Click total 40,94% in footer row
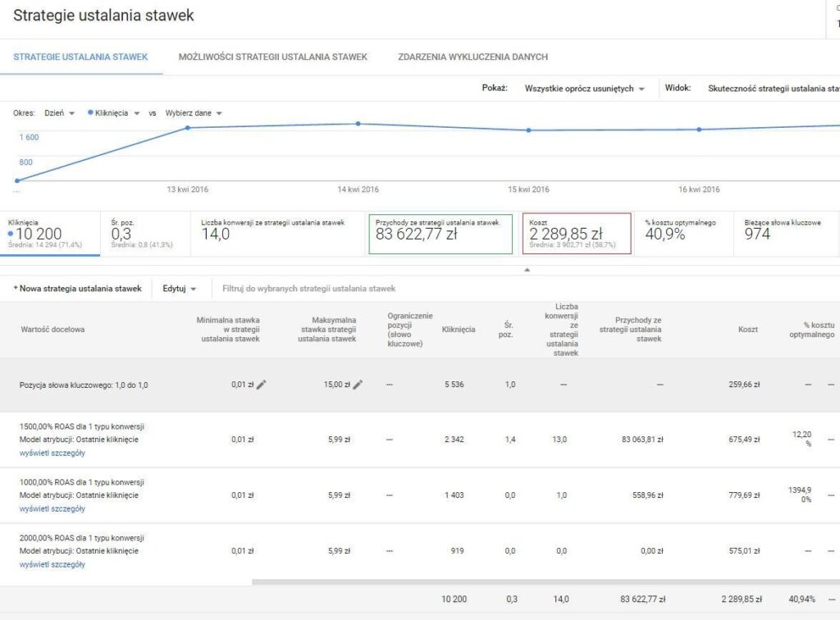 click(x=802, y=599)
